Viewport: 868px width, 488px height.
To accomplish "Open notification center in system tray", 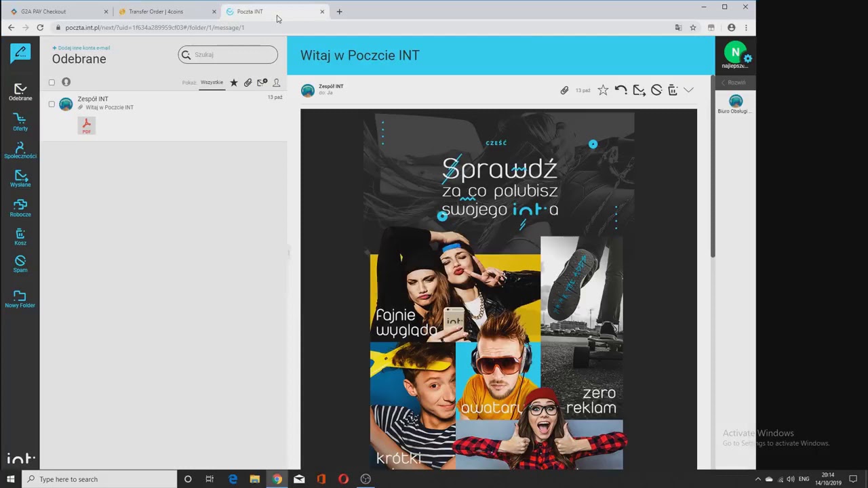I will coord(853,479).
